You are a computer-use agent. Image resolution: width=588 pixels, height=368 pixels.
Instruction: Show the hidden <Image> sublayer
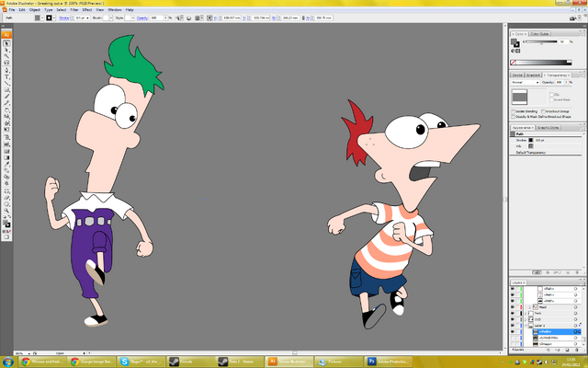tap(513, 344)
